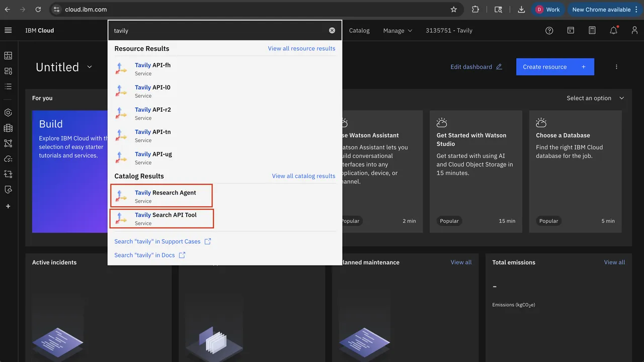Open the network nodes icon in sidebar
This screenshot has height=362, width=644.
click(8, 143)
